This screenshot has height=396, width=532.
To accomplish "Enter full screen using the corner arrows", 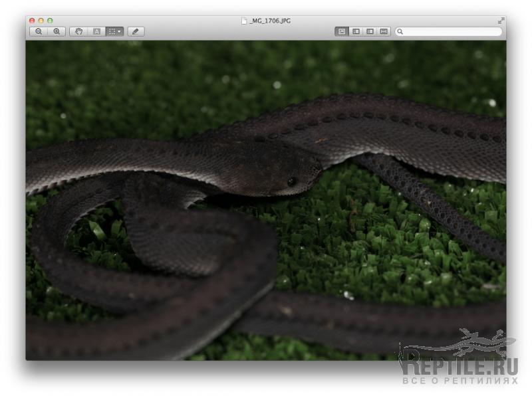I will coord(500,21).
